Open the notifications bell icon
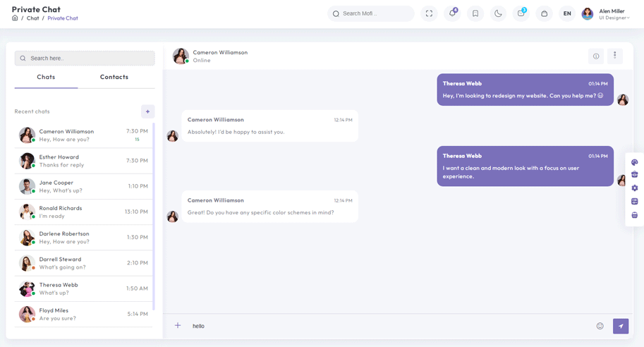The image size is (644, 347). tap(452, 13)
